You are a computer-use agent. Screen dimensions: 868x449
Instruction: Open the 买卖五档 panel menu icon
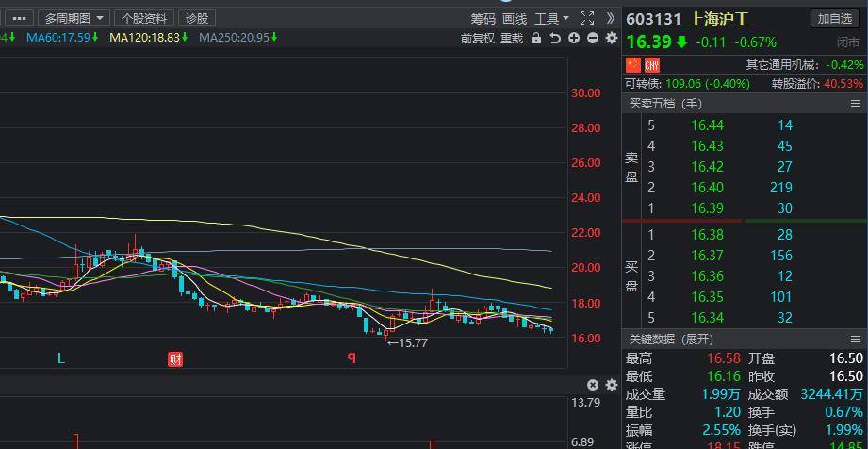[x=856, y=104]
